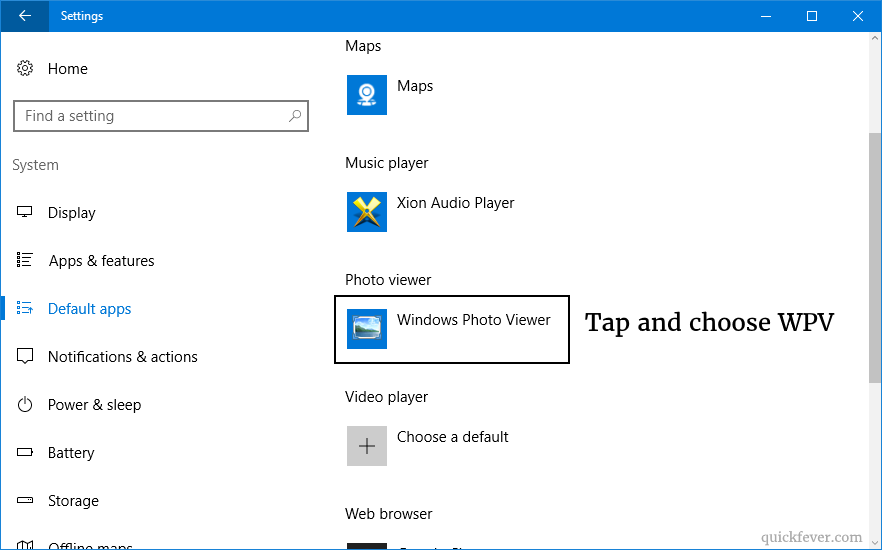Click the Default apps sidebar icon

point(25,308)
